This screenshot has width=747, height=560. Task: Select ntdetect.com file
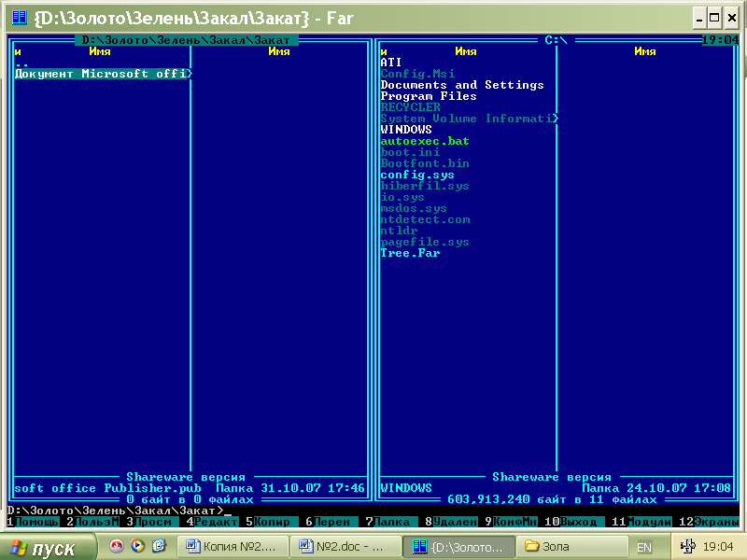click(425, 219)
